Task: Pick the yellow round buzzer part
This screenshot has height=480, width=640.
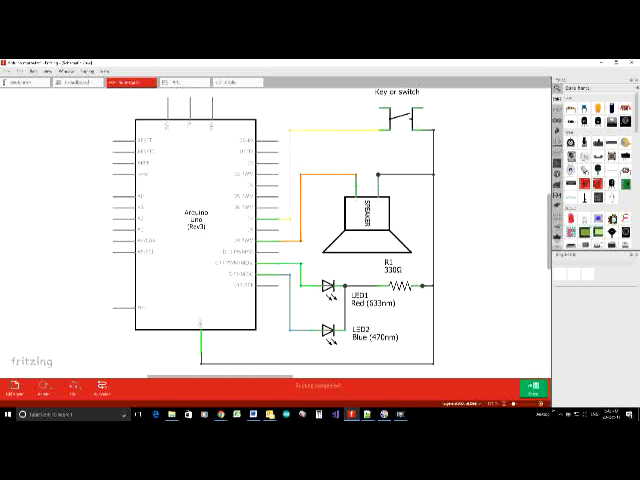Action: tap(625, 142)
